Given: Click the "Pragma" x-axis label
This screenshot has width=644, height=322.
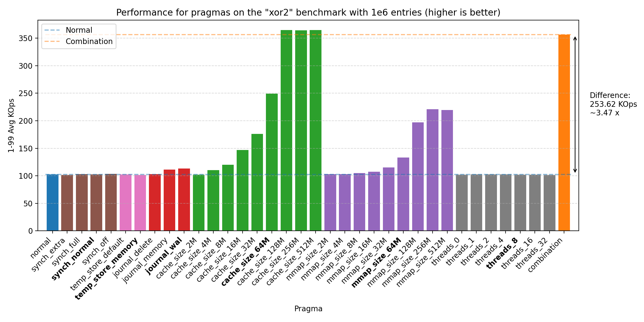Looking at the screenshot, I should click(x=308, y=309).
